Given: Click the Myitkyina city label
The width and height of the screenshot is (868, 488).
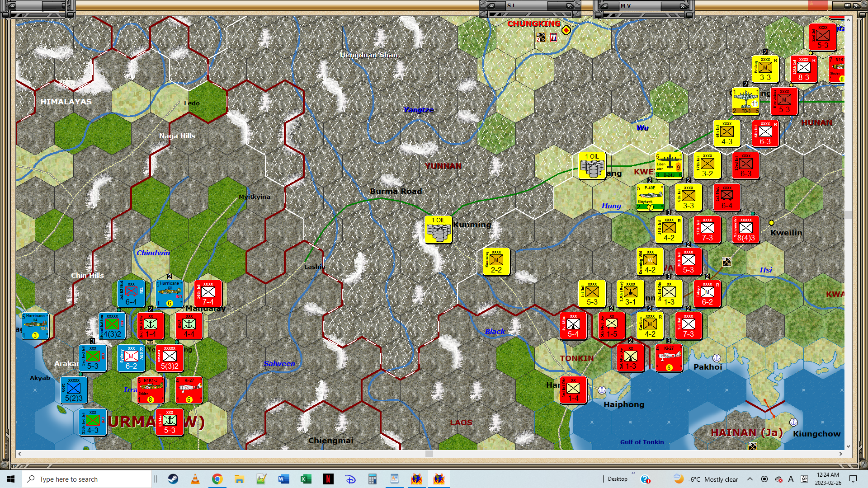Looking at the screenshot, I should coord(255,197).
